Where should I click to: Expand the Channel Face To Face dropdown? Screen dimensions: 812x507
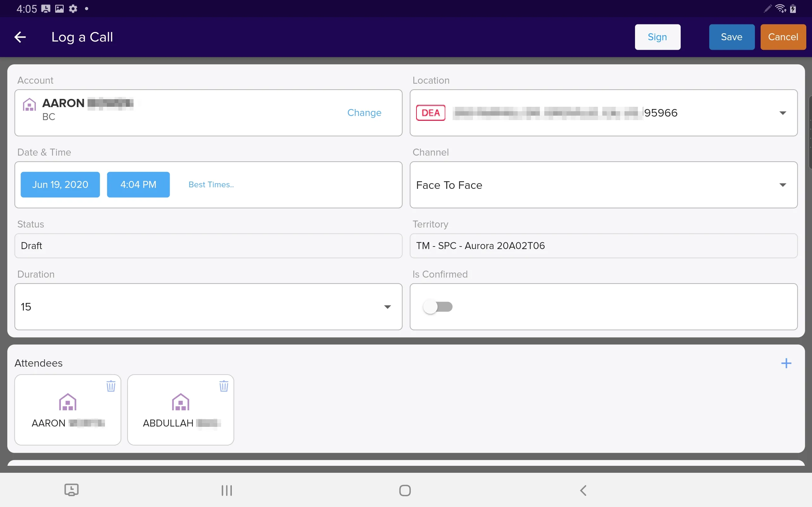782,184
